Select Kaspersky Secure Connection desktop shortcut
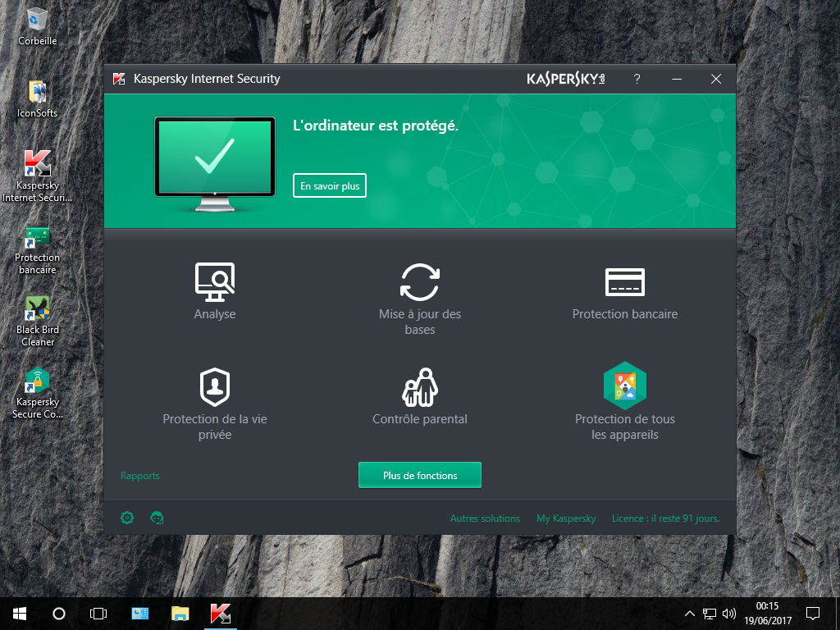The image size is (840, 630). click(x=38, y=394)
